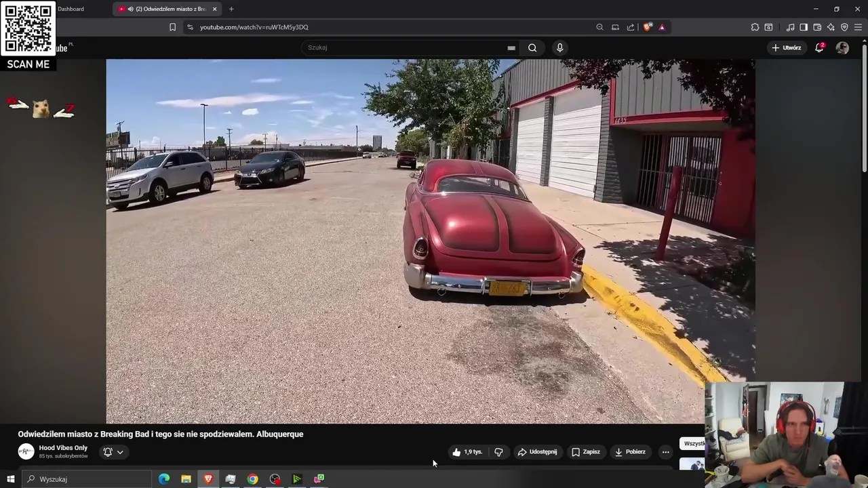Click the YouTube search magnifier button
This screenshot has width=868, height=488.
532,47
